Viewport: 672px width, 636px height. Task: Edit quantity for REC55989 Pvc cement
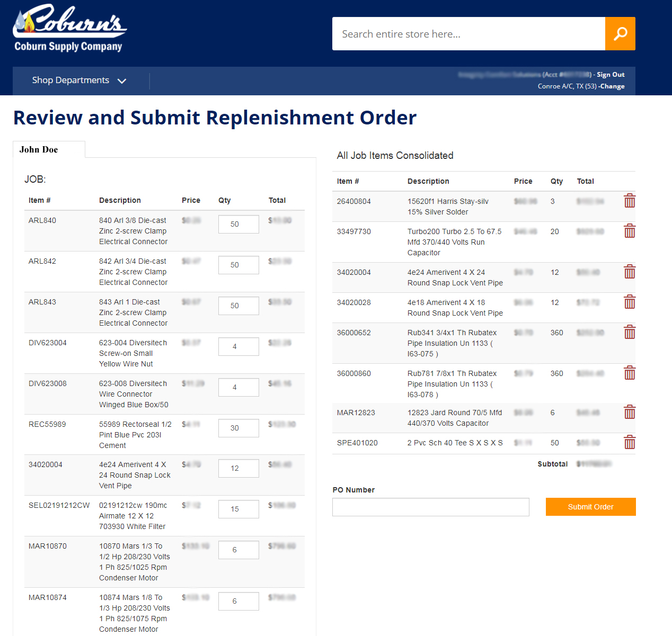click(238, 428)
